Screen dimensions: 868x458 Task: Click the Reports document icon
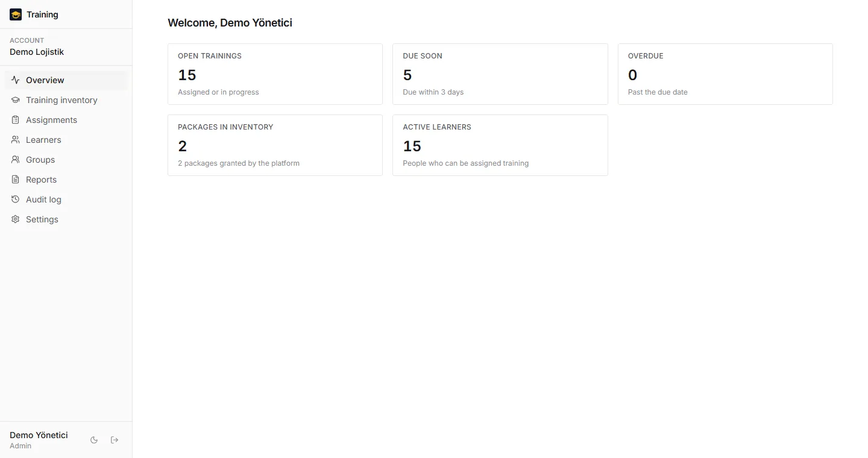pos(16,180)
